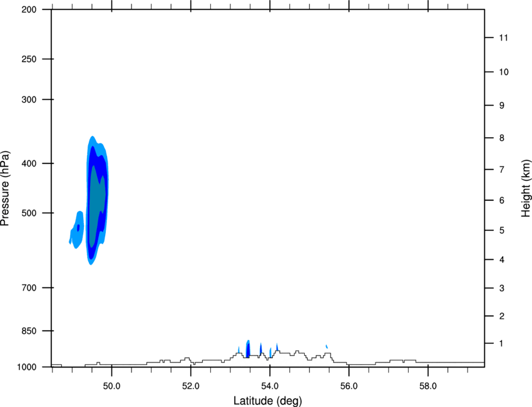Pick the 5 km height label
532x407 pixels.
[x=502, y=230]
